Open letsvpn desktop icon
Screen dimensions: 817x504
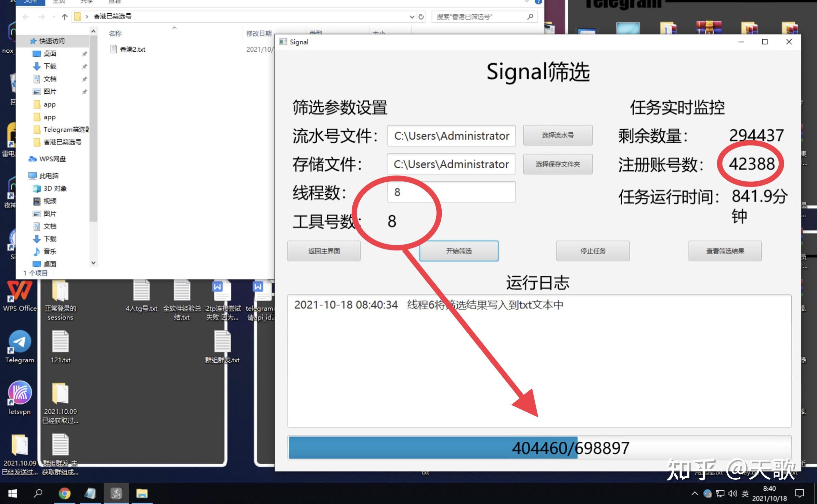(20, 398)
